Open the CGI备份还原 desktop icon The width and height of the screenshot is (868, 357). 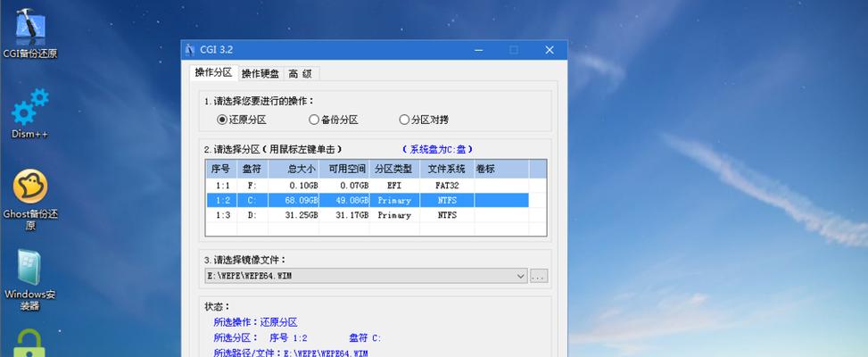pyautogui.click(x=30, y=33)
